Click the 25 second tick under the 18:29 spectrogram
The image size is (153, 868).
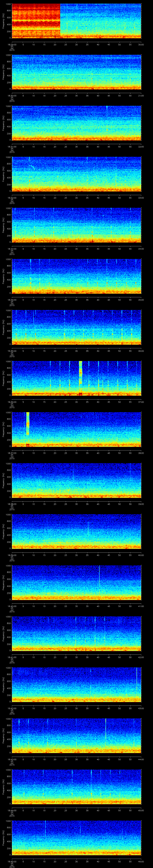pyautogui.click(x=66, y=44)
